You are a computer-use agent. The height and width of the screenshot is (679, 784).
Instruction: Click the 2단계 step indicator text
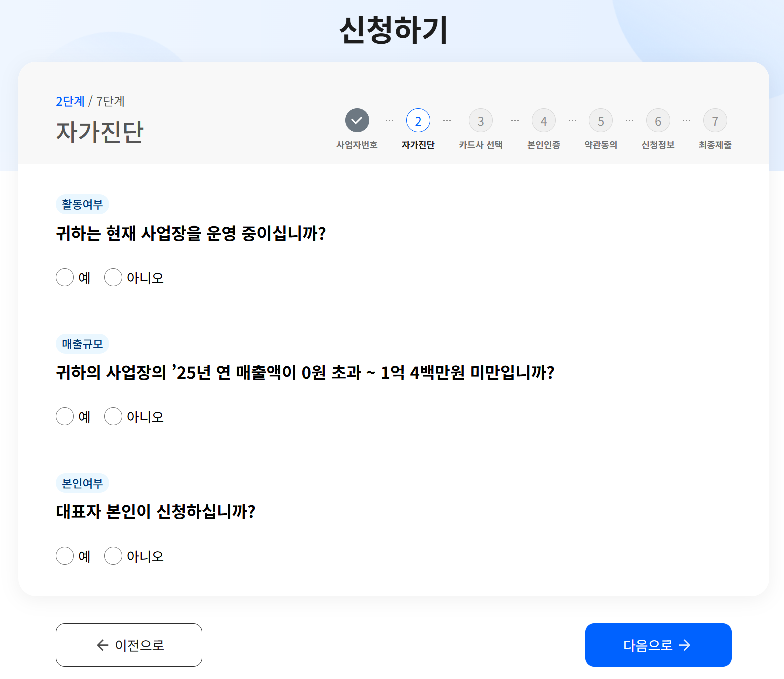coord(70,101)
